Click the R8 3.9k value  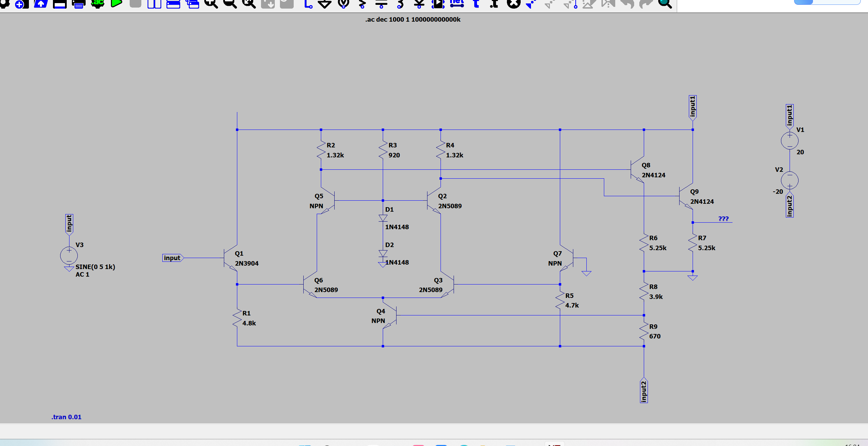656,297
